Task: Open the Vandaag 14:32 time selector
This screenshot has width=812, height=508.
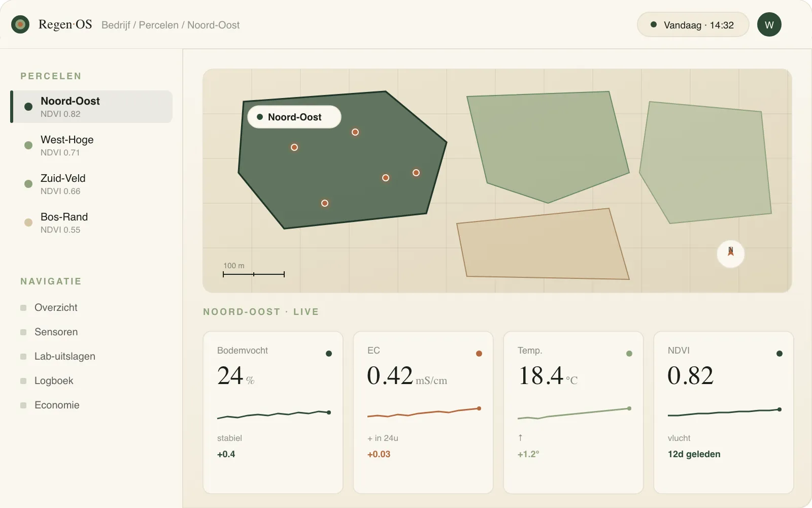Action: (693, 24)
